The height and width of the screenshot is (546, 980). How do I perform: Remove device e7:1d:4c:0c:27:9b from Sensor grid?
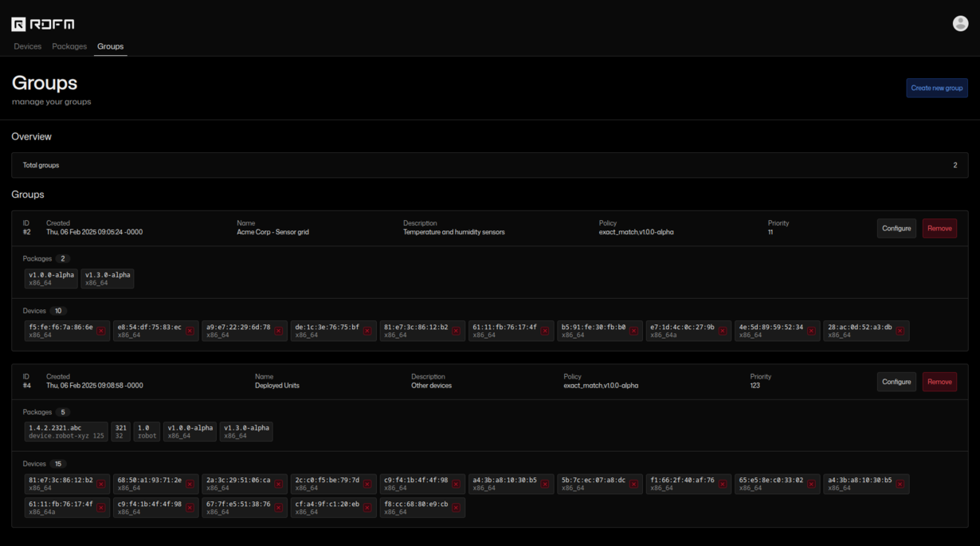click(721, 331)
